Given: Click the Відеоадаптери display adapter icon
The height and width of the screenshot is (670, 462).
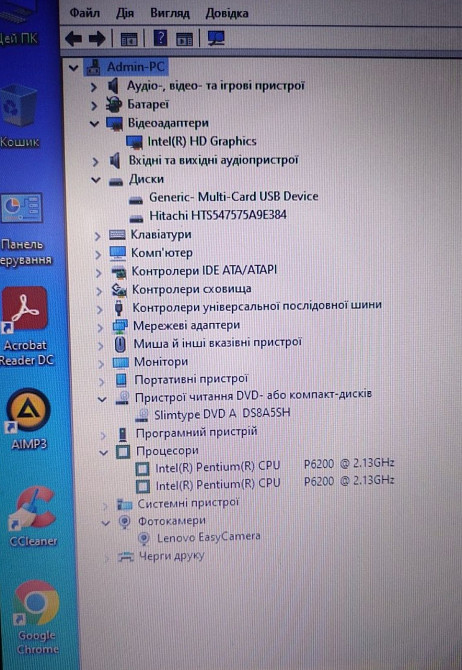Looking at the screenshot, I should pyautogui.click(x=115, y=123).
